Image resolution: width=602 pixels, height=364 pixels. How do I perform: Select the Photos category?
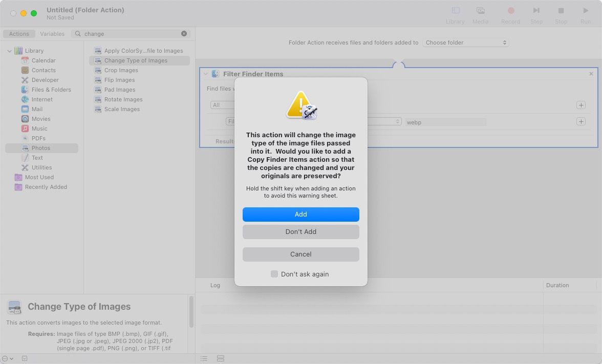click(x=41, y=148)
